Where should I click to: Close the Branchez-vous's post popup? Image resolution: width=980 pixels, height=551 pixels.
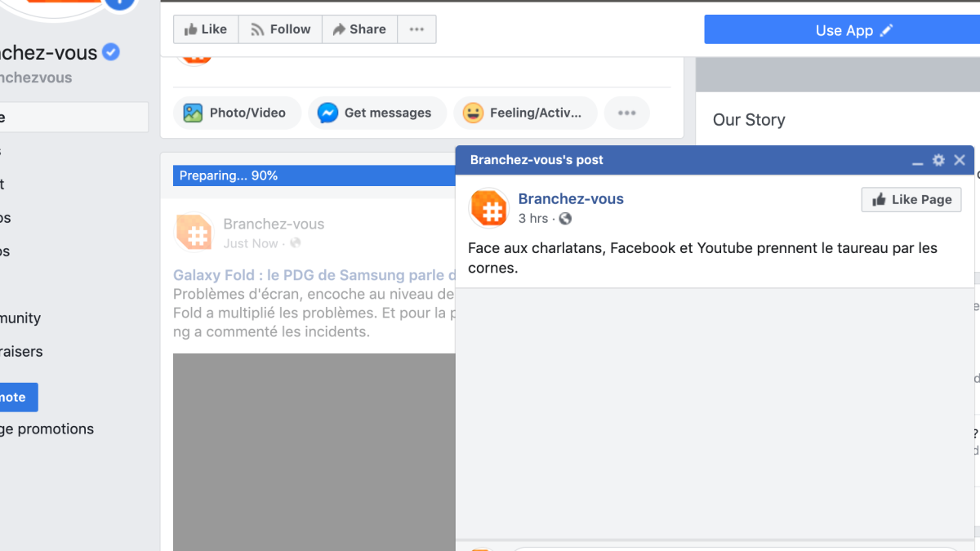960,160
